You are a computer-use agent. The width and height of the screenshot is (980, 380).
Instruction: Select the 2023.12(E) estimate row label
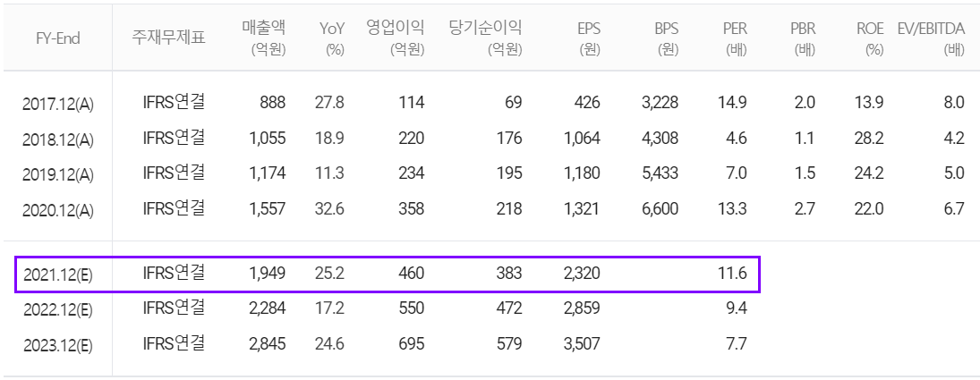[57, 346]
